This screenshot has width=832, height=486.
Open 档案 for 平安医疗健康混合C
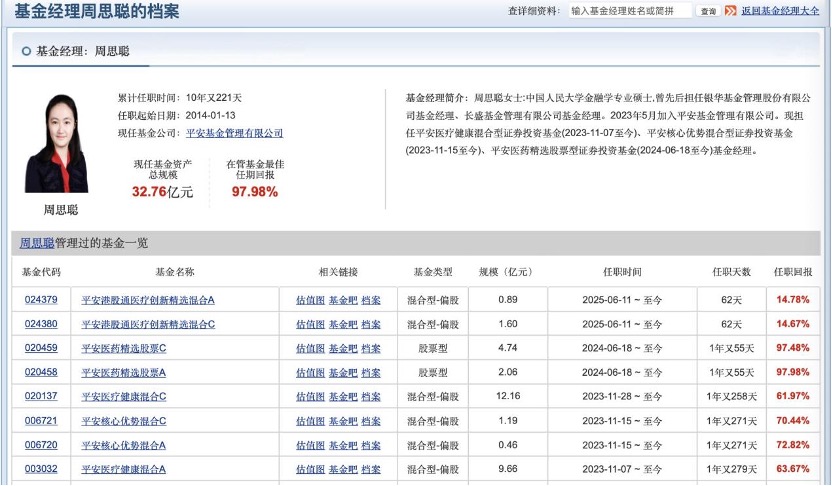371,397
